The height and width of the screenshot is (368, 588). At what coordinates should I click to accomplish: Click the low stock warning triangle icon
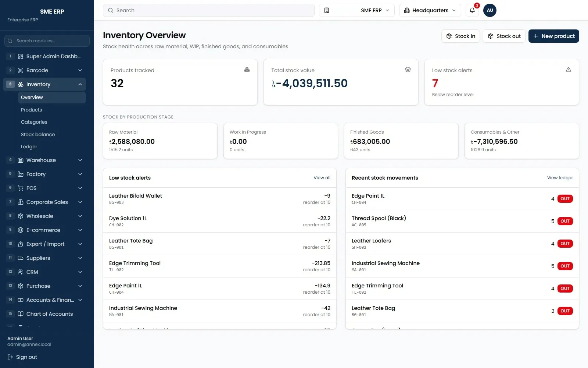tap(569, 70)
